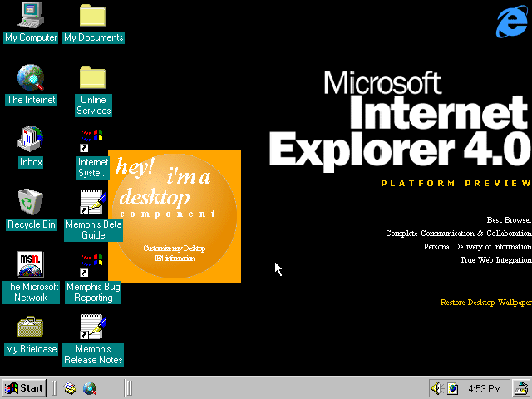Select the Internet Syste... shortcut icon
This screenshot has height=399, width=532.
click(91, 140)
